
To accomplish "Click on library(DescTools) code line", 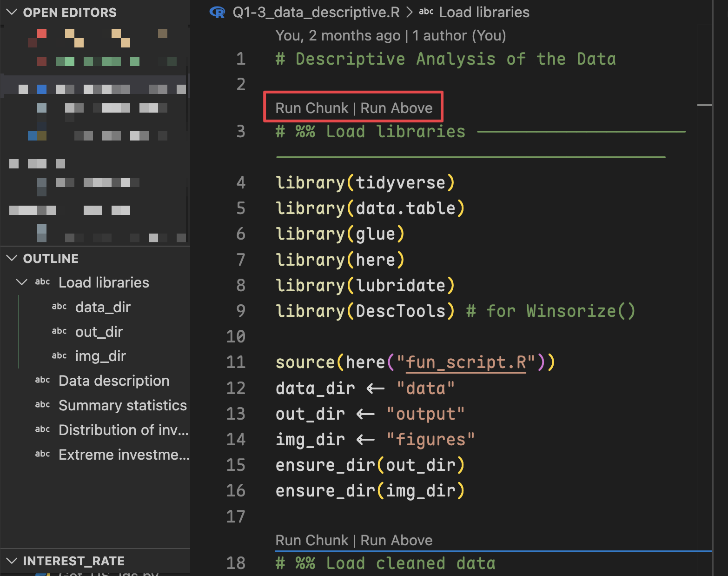I will click(365, 311).
